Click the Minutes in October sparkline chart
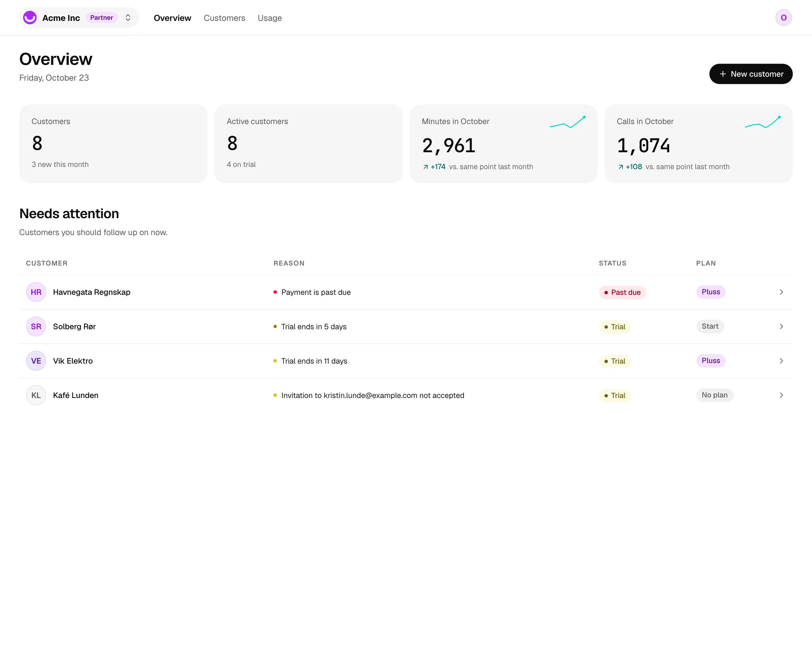Image resolution: width=812 pixels, height=672 pixels. pyautogui.click(x=568, y=122)
